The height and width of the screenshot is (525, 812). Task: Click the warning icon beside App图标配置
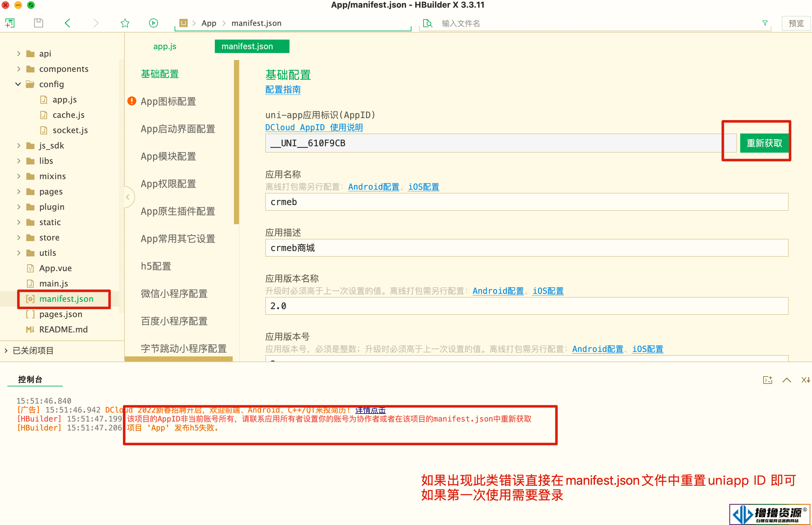click(132, 101)
